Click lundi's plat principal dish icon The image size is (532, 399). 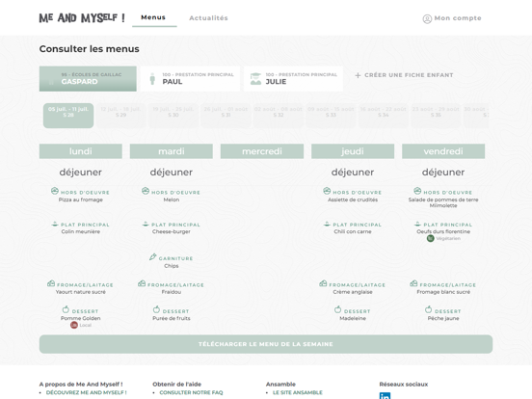[55, 224]
